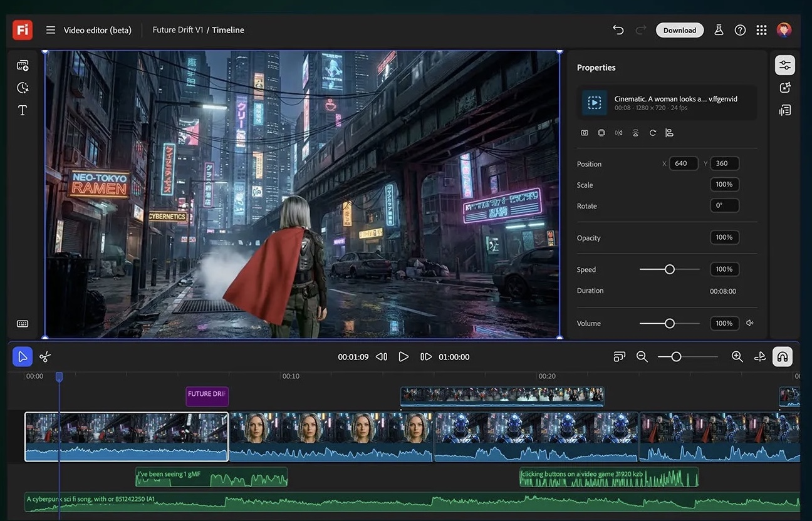Open the Future Drift V1 breadcrumb

point(177,30)
